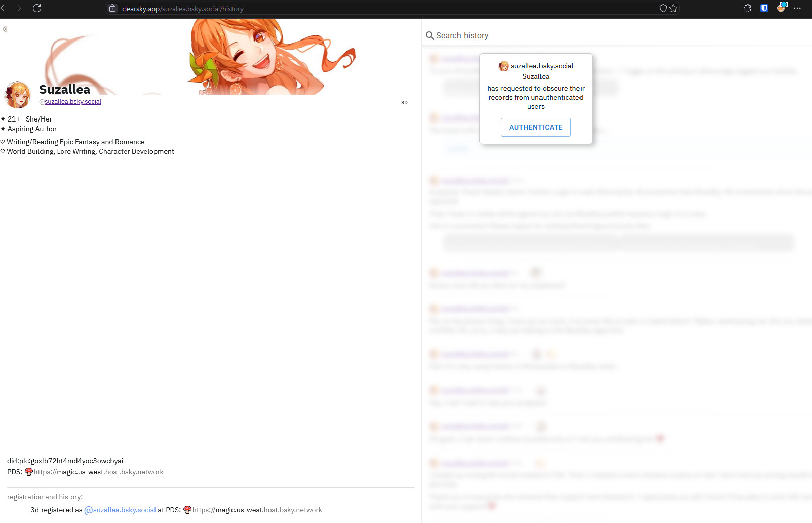Click the AUTHENTICATE button
The width and height of the screenshot is (812, 523).
(536, 127)
